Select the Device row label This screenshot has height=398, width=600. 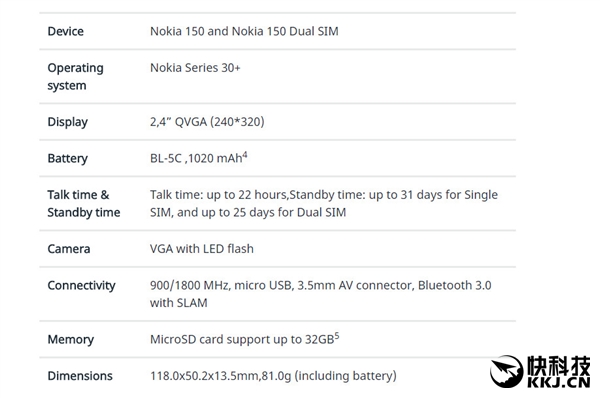click(65, 31)
